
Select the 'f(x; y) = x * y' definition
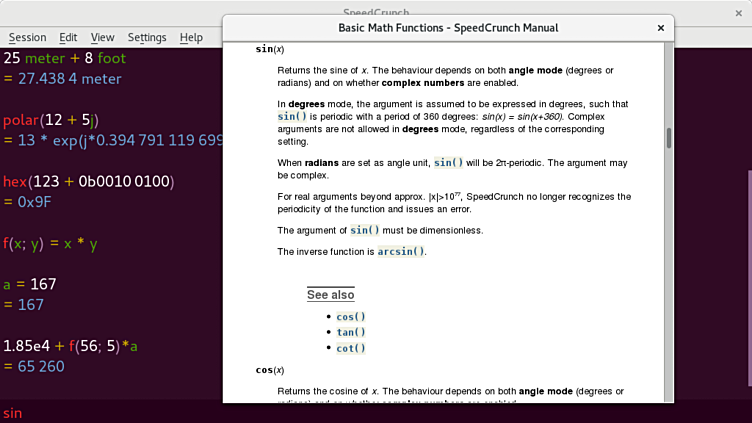[x=49, y=243]
